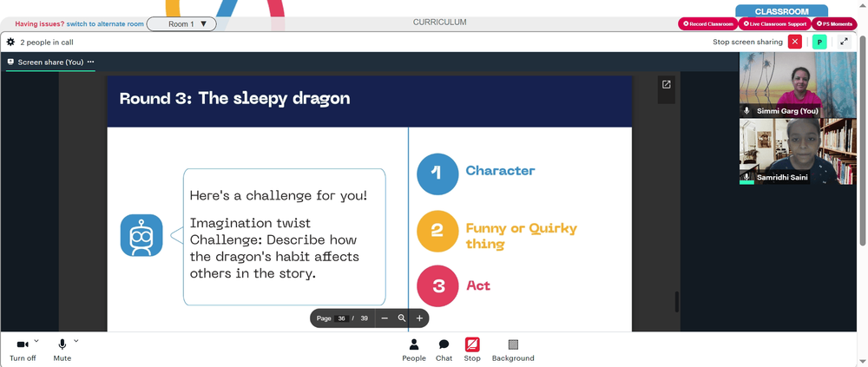Zoom out the slide with minus
The width and height of the screenshot is (868, 367).
385,318
